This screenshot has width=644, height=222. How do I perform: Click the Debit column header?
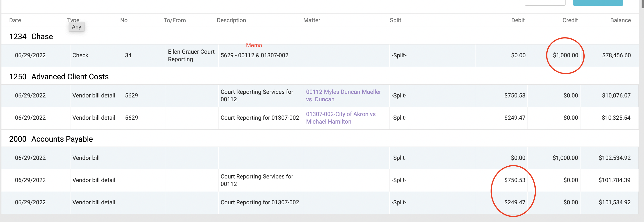(x=518, y=20)
